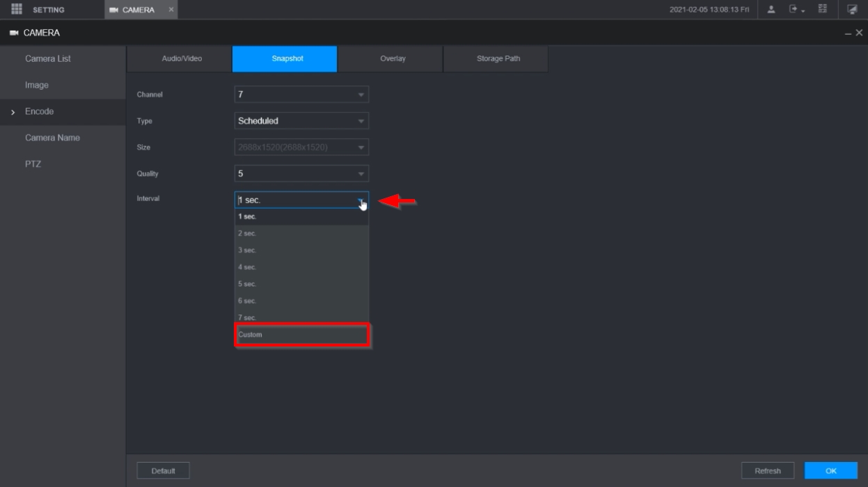This screenshot has width=868, height=487.
Task: Close the CAMERA panel
Action: [859, 33]
